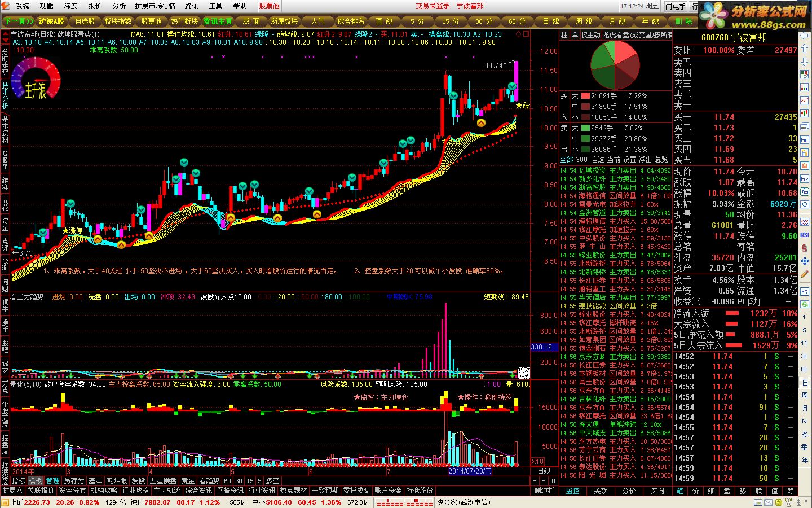Open the 帮助 menu dropdown
Image resolution: width=812 pixels, height=508 pixels.
[240, 6]
